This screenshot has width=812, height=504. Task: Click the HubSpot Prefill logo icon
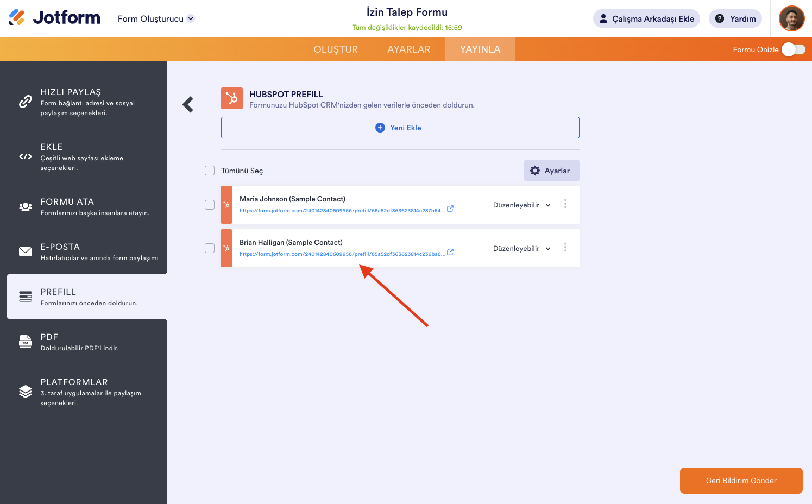coord(232,98)
